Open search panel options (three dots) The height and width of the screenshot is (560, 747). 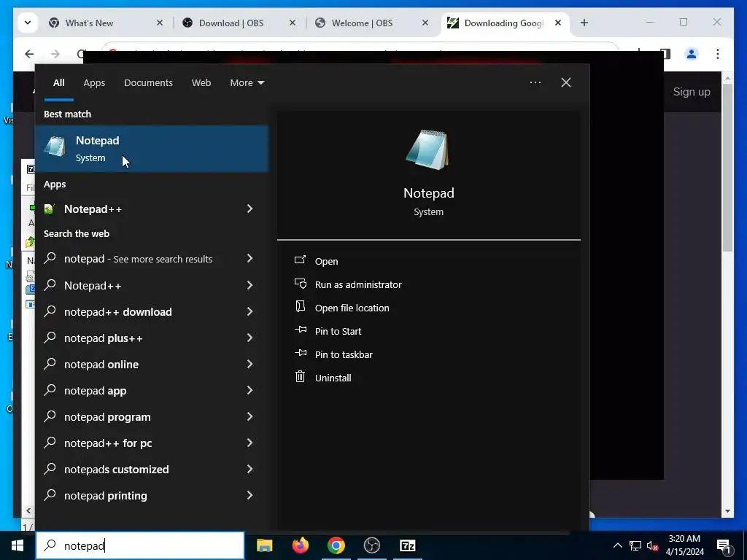pos(535,82)
